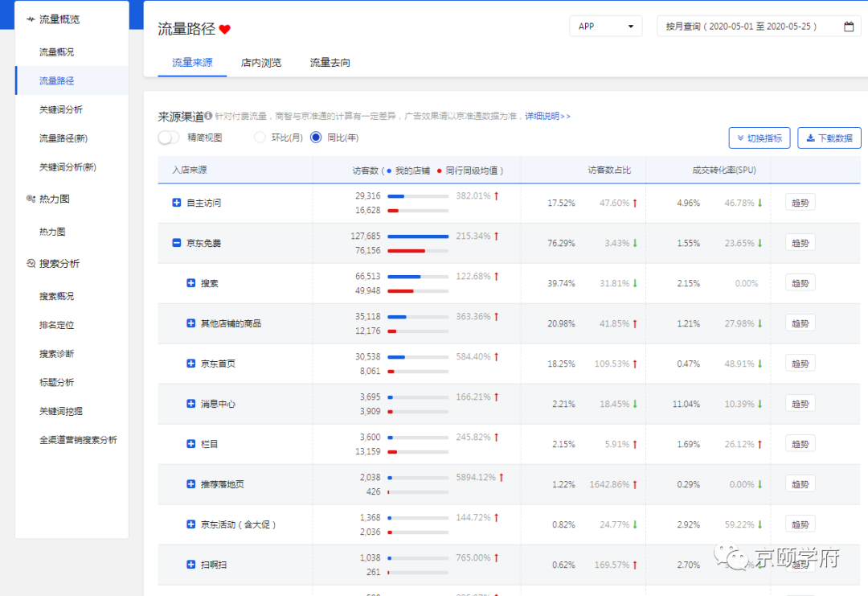Click blue visitor bar for 搜索 row
Screen dimensions: 868x596
click(x=404, y=277)
